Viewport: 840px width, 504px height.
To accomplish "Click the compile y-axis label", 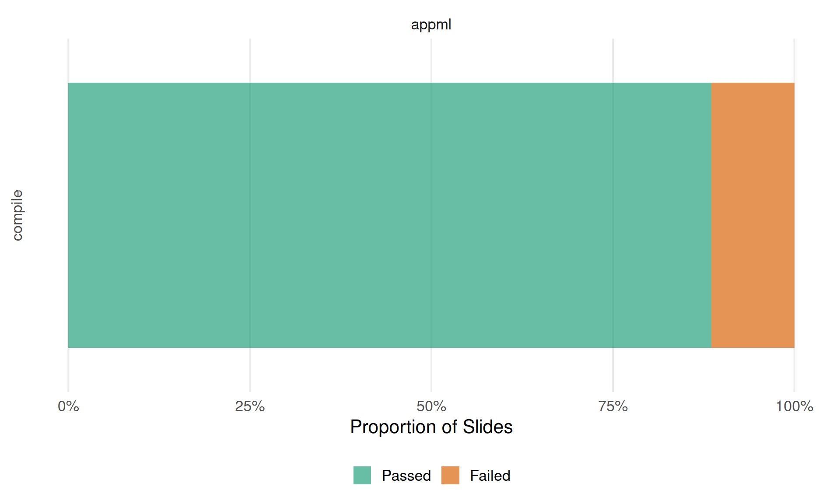I will [x=17, y=215].
